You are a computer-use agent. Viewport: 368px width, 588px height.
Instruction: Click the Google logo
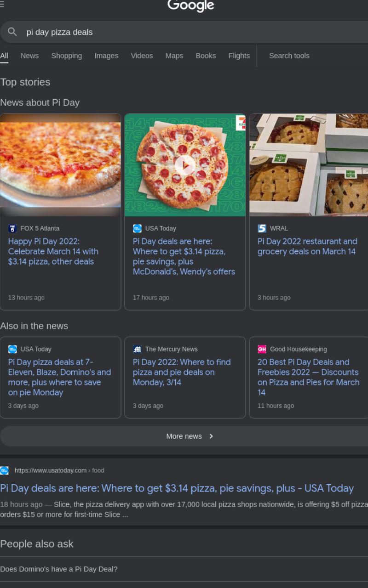point(191,6)
